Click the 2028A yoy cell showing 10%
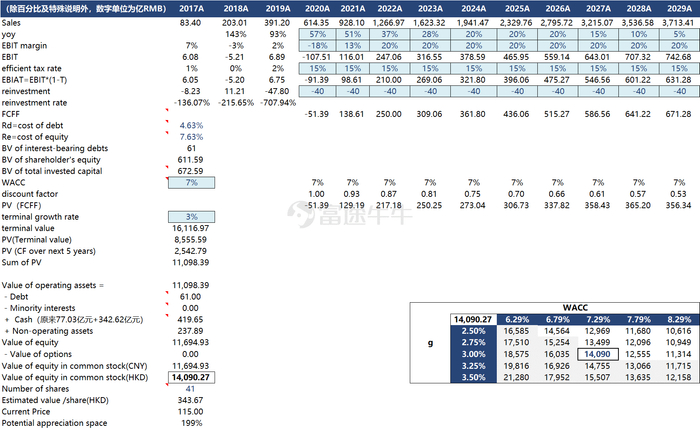Screen dimensions: 700x429 [x=639, y=34]
